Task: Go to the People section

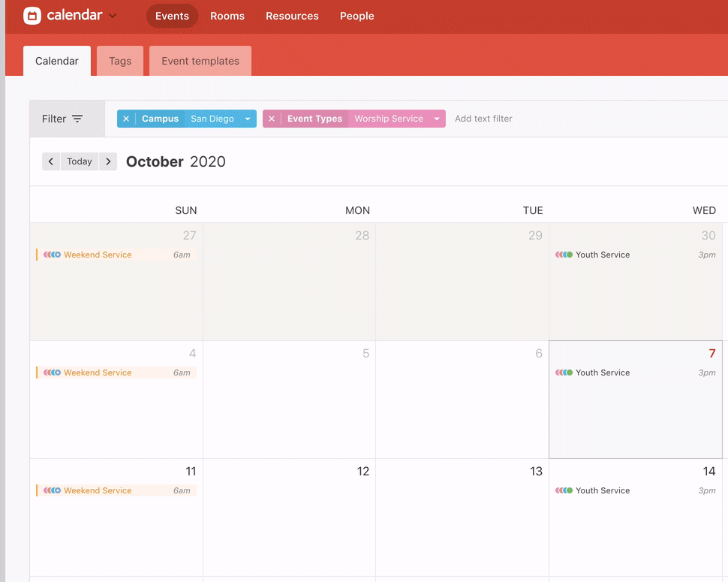Action: click(356, 16)
